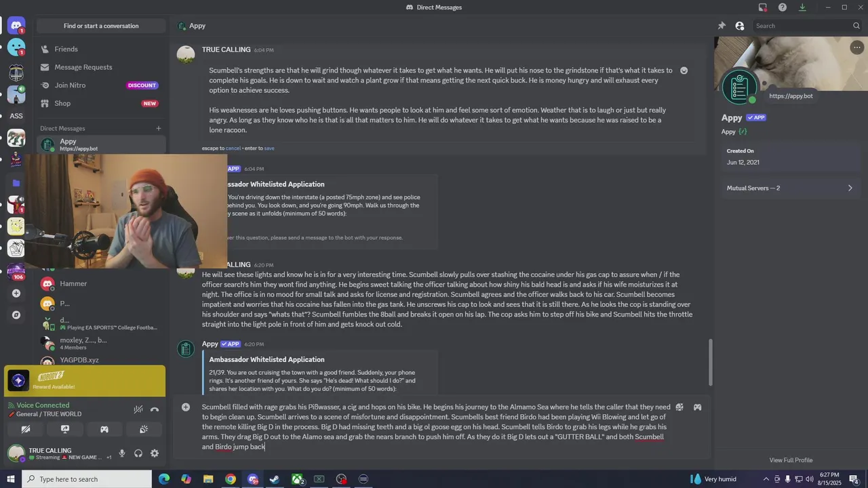Open Discover servers compass icon
Viewport: 868px width, 488px height.
16,315
